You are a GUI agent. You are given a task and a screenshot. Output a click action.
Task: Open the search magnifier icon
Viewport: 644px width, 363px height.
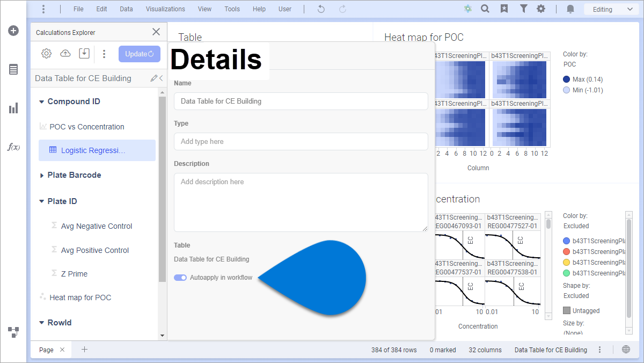[485, 9]
